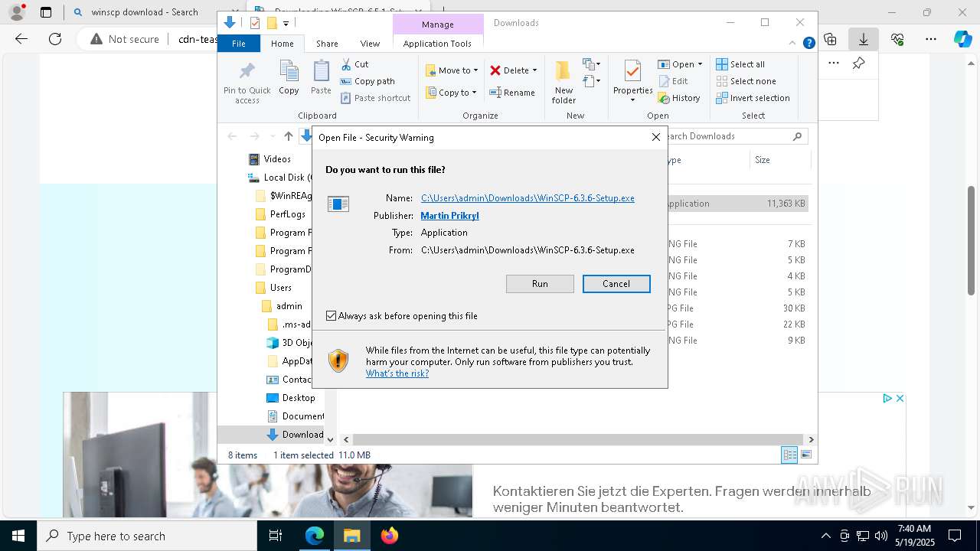Open the File menu in Explorer
980x551 pixels.
click(x=239, y=44)
